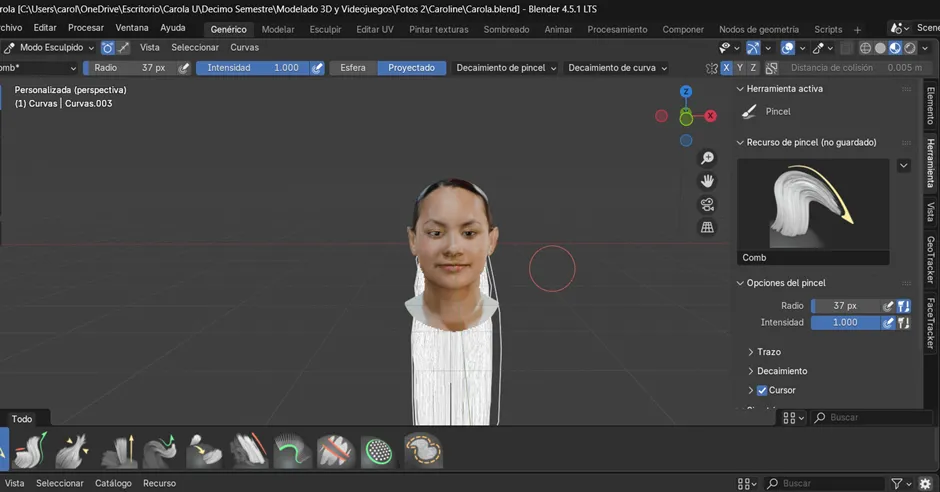Switch to the Sombreado workspace tab
The width and height of the screenshot is (940, 492).
[x=506, y=29]
